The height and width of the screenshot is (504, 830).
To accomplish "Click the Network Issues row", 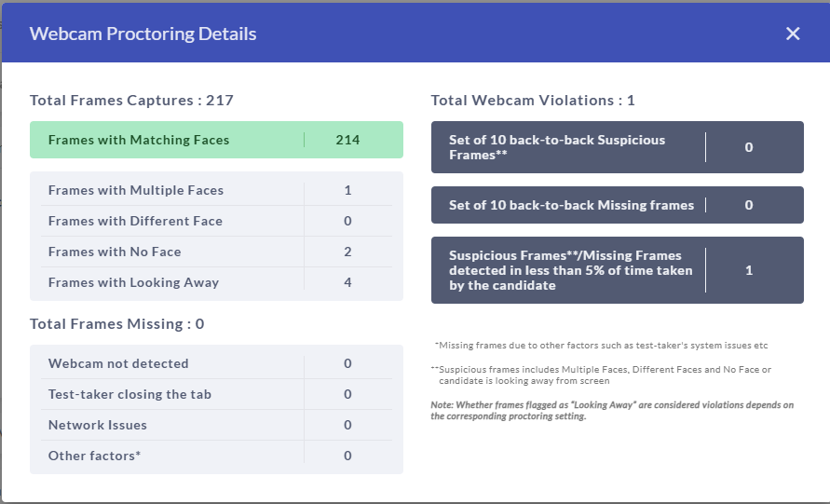I will tap(216, 425).
